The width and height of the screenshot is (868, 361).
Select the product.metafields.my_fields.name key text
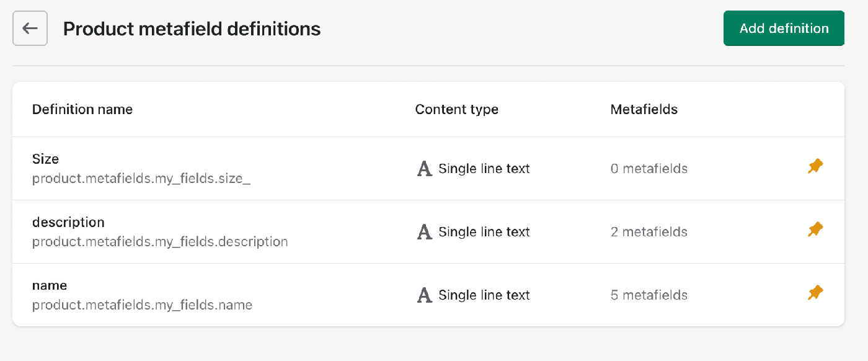point(142,305)
